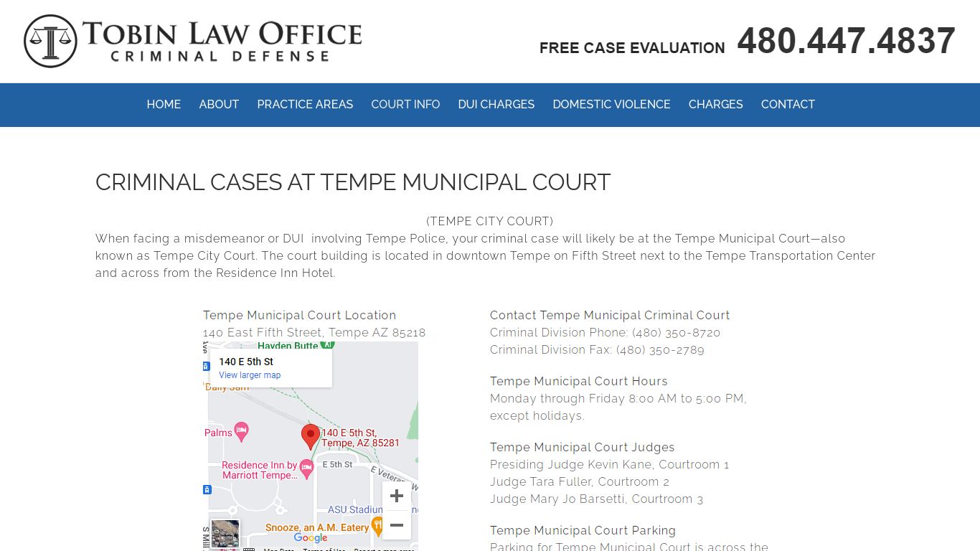Viewport: 980px width, 551px height.
Task: Select 'Presiding Judge Kevin Kane, Courtroom 1'
Action: click(609, 465)
